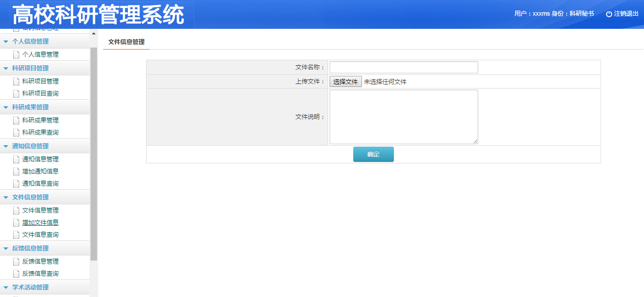The height and width of the screenshot is (297, 644).
Task: Open the 反馈信息管理 sidebar link
Action: [x=40, y=262]
